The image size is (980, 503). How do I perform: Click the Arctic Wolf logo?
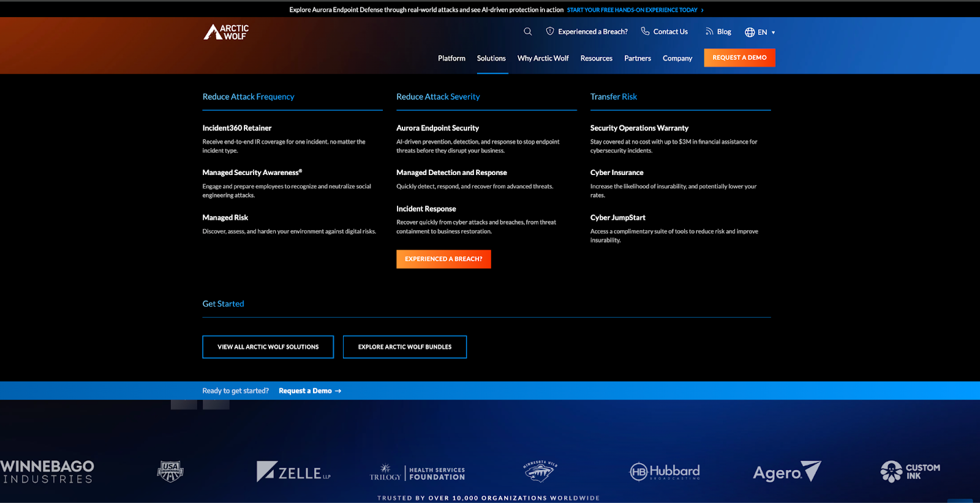(x=226, y=32)
